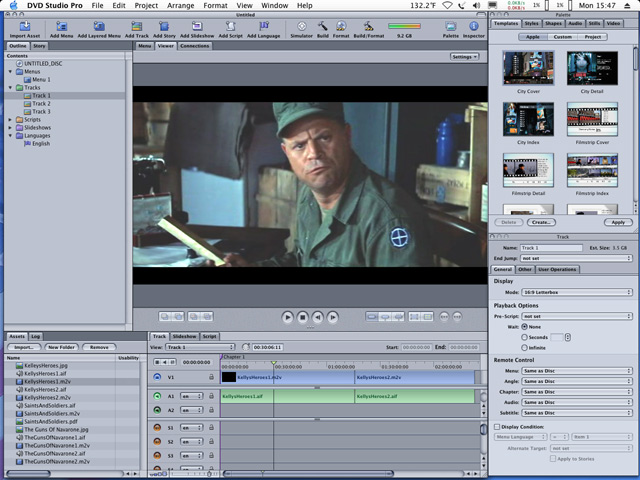Step to next frame in viewer
640x480 pixels.
[x=333, y=317]
